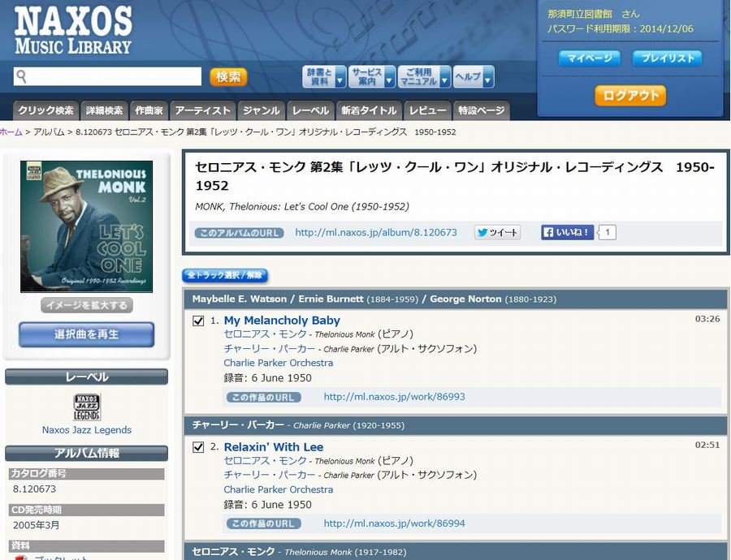Select the ジャンル tab
The height and width of the screenshot is (560, 731).
[261, 110]
